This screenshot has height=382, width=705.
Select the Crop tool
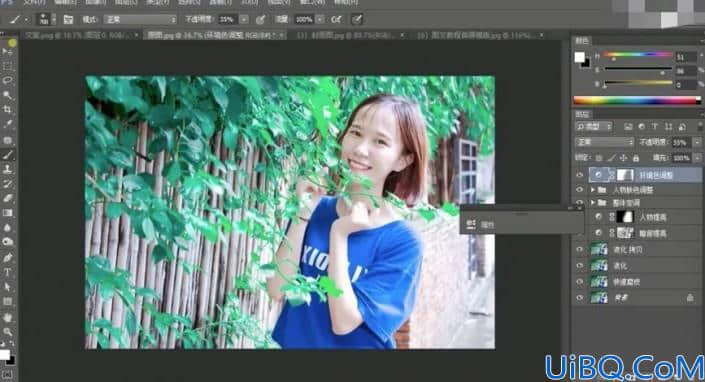coord(7,110)
